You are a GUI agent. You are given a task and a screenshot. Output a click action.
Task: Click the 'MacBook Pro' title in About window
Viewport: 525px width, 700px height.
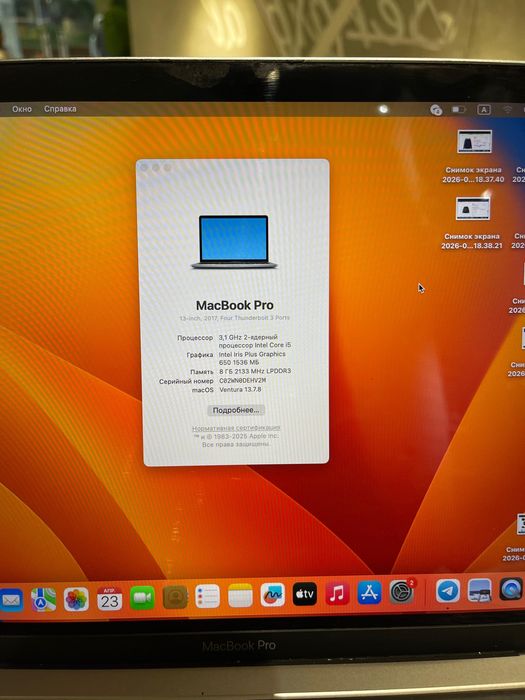[x=235, y=305]
